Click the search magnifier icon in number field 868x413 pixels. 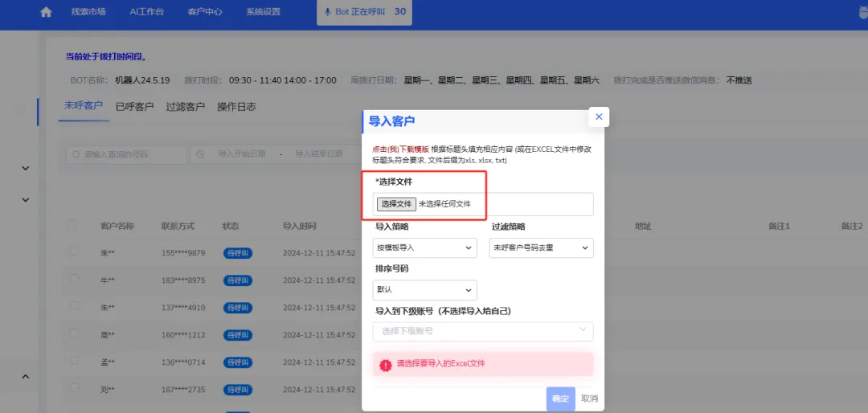(x=76, y=154)
